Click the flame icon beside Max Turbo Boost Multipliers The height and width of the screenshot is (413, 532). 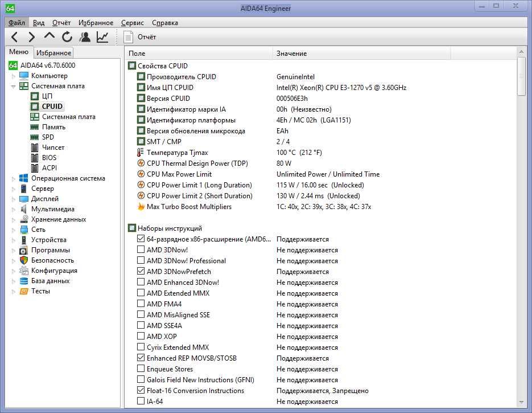[141, 206]
